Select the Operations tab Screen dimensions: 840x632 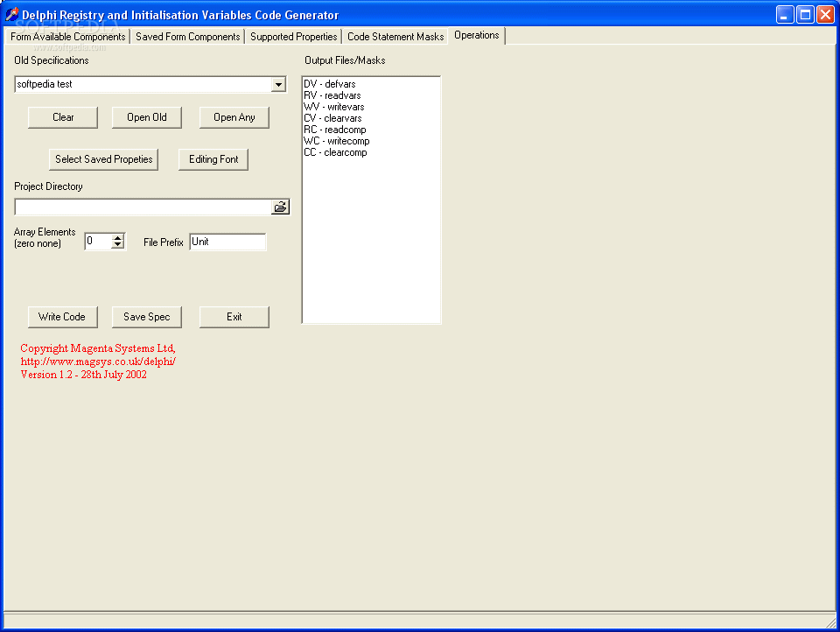(x=476, y=35)
